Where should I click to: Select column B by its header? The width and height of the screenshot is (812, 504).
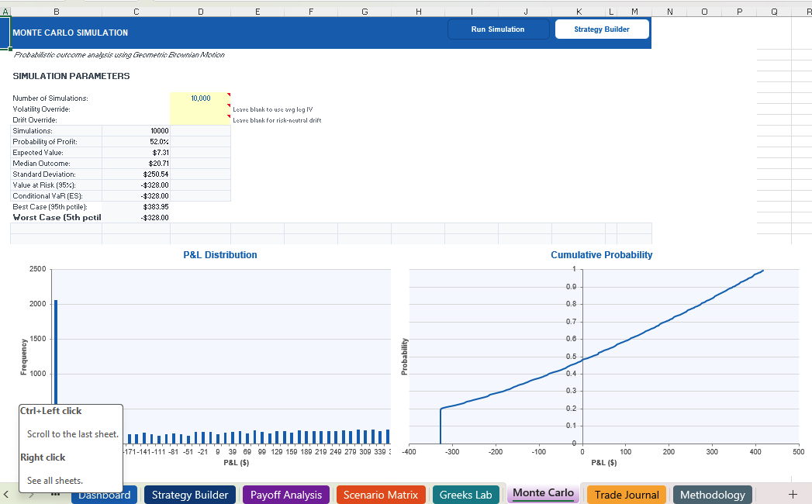(x=56, y=11)
